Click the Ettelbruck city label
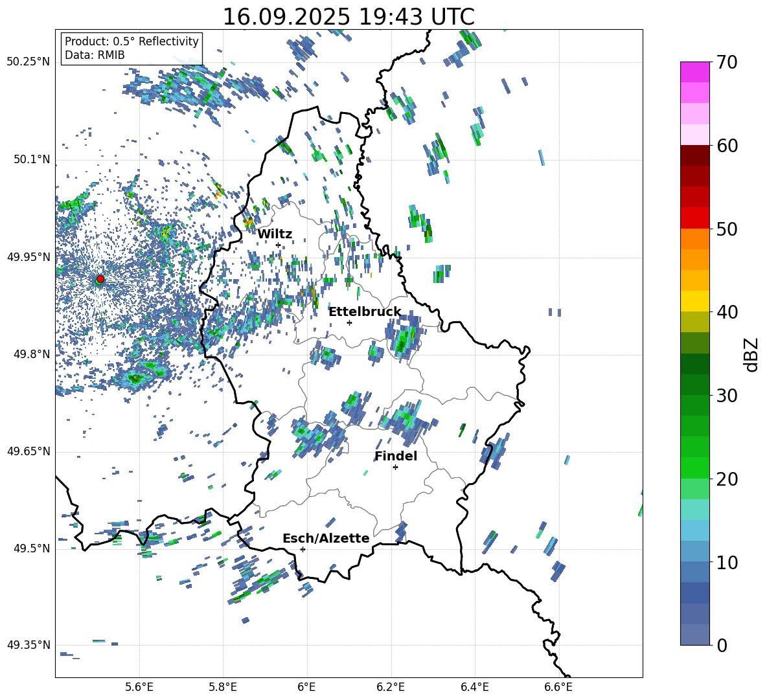The height and width of the screenshot is (700, 767). (x=365, y=312)
